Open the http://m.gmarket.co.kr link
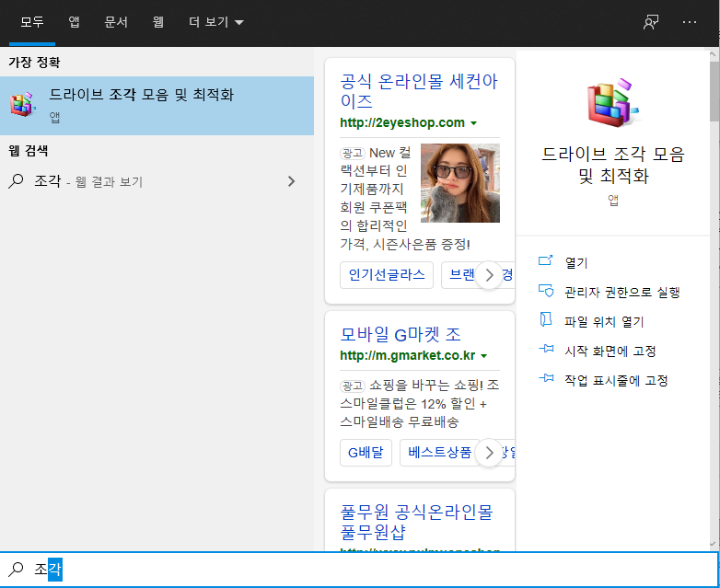The width and height of the screenshot is (720, 588). (408, 355)
